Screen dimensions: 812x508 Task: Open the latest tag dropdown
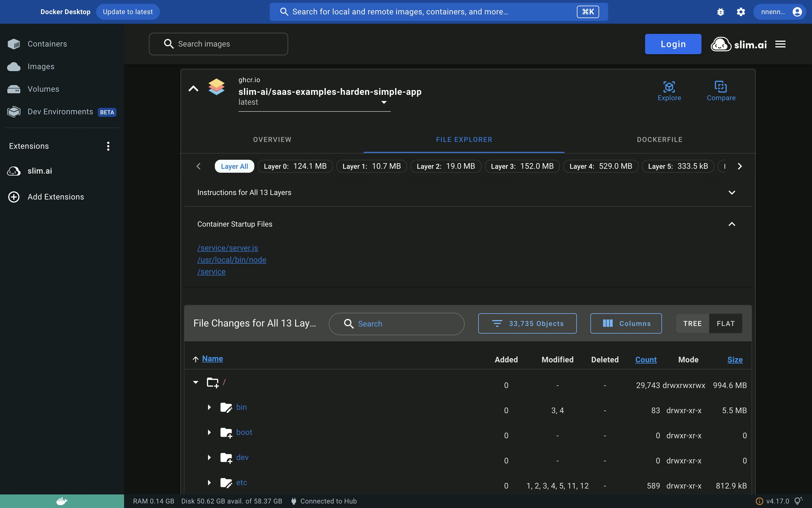(314, 102)
